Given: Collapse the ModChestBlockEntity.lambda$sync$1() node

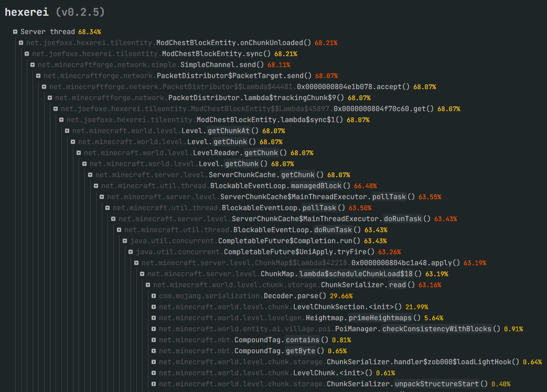Looking at the screenshot, I should pyautogui.click(x=61, y=120).
